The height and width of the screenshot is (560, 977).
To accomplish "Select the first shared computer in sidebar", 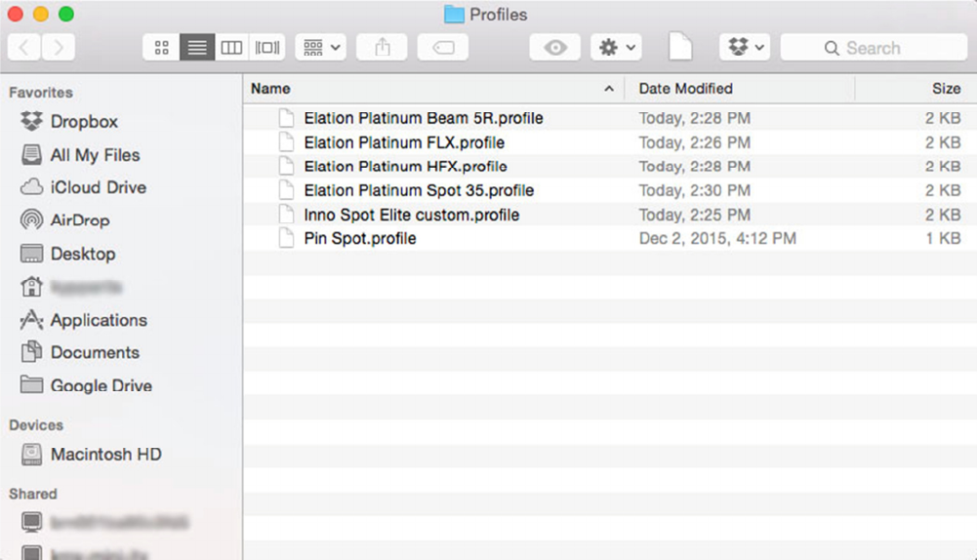I will [x=104, y=522].
